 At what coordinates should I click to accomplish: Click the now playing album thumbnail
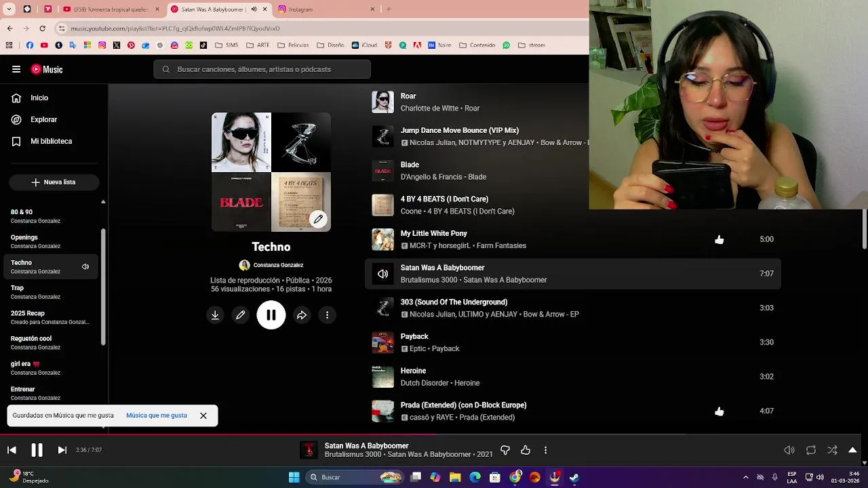click(309, 450)
